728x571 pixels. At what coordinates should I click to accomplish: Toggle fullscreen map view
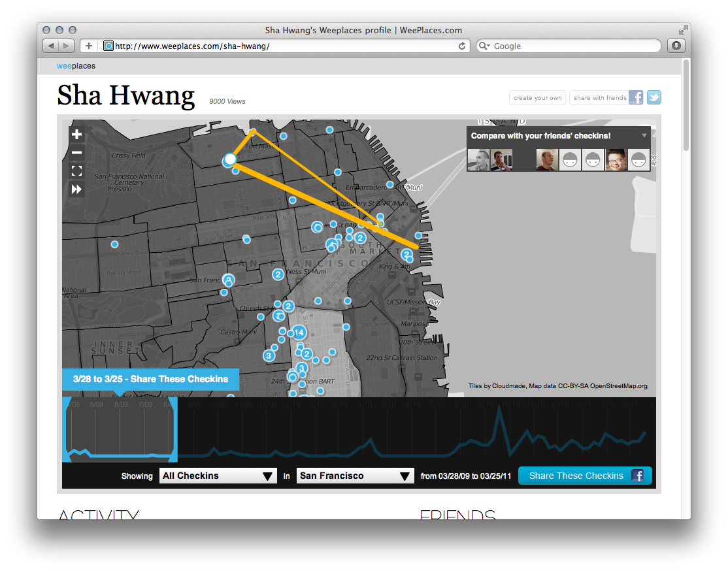(76, 171)
